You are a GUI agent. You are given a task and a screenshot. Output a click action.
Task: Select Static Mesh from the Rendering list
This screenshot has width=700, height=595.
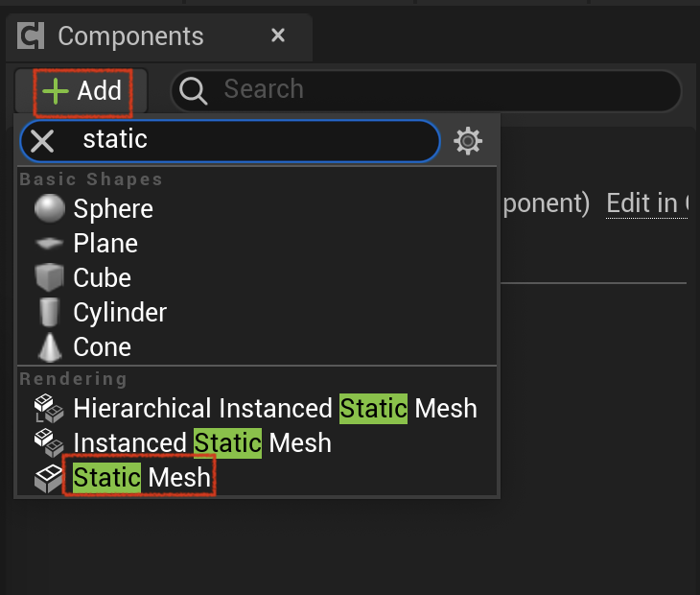click(142, 478)
